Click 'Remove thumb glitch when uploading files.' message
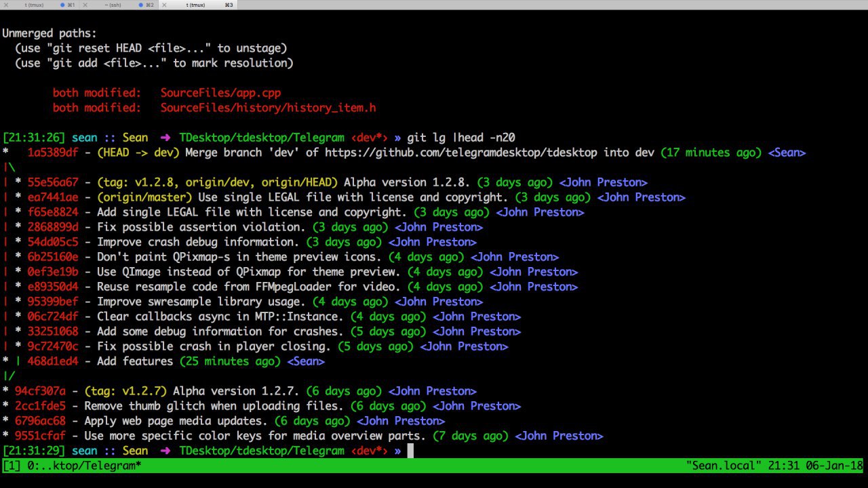The image size is (868, 488). (214, 406)
